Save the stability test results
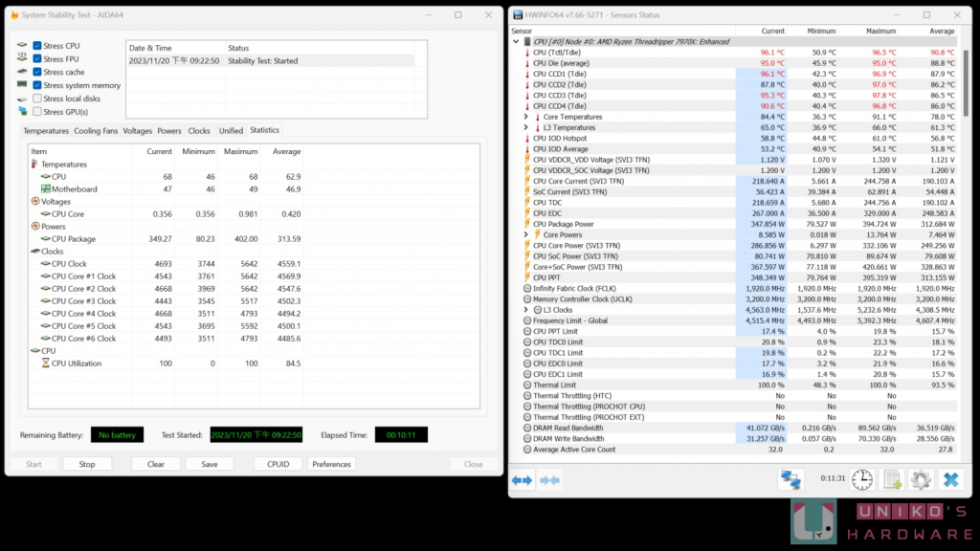Viewport: 980px width, 551px height. pyautogui.click(x=210, y=464)
